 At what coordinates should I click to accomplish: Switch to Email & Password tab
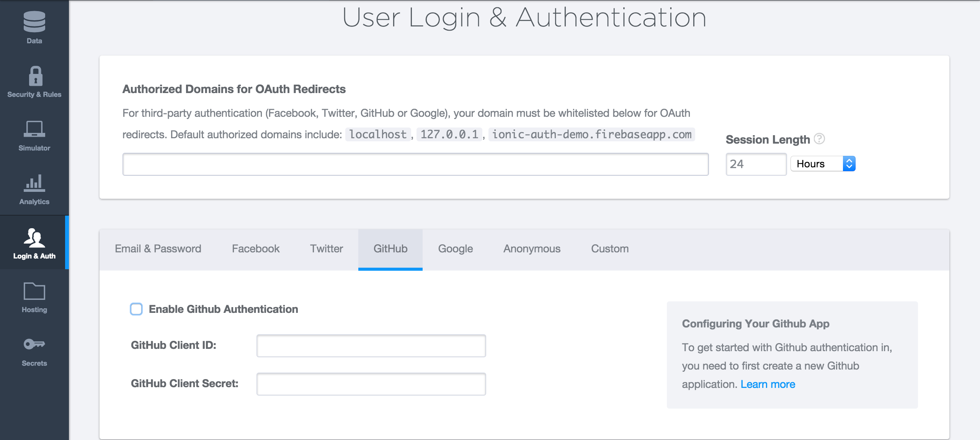click(158, 249)
